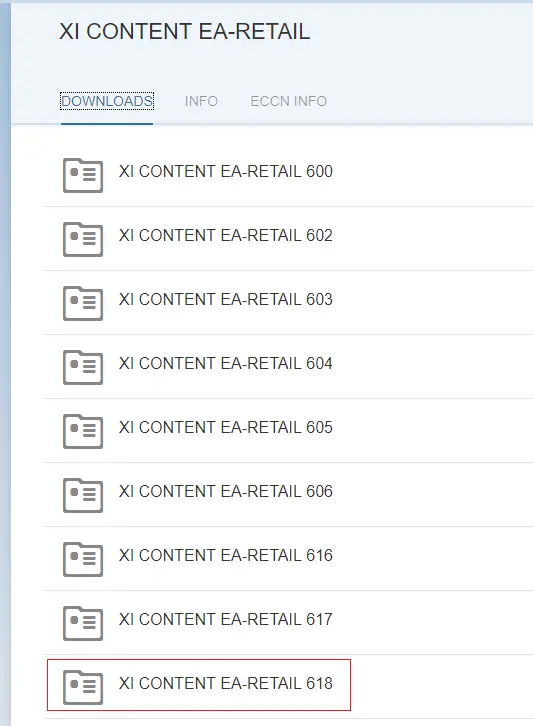Screen dimensions: 533x726
Task: Open XI CONTENT EA-RETAIL 602 entry
Action: point(226,235)
